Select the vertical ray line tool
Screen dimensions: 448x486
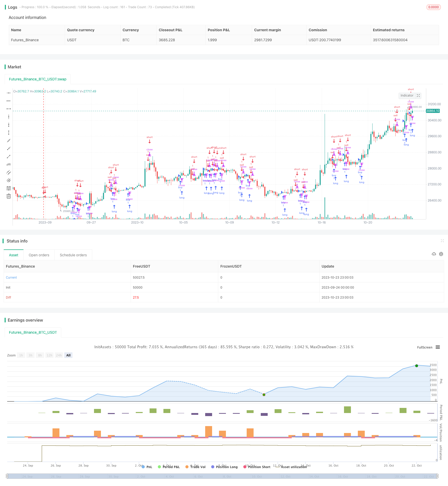9,125
